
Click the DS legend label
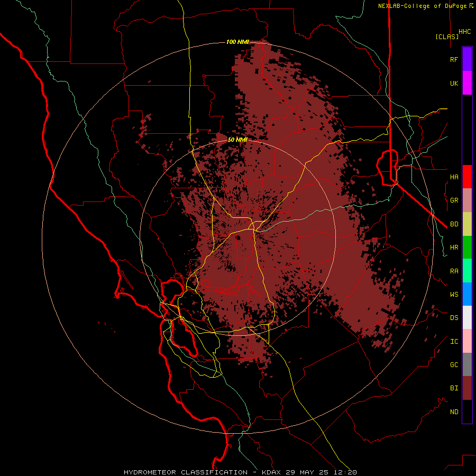pos(454,317)
